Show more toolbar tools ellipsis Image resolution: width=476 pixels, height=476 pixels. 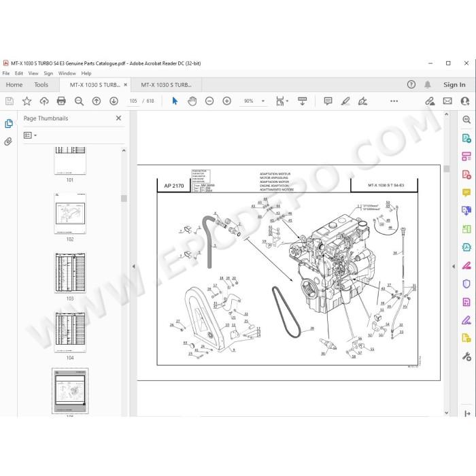pyautogui.click(x=394, y=101)
